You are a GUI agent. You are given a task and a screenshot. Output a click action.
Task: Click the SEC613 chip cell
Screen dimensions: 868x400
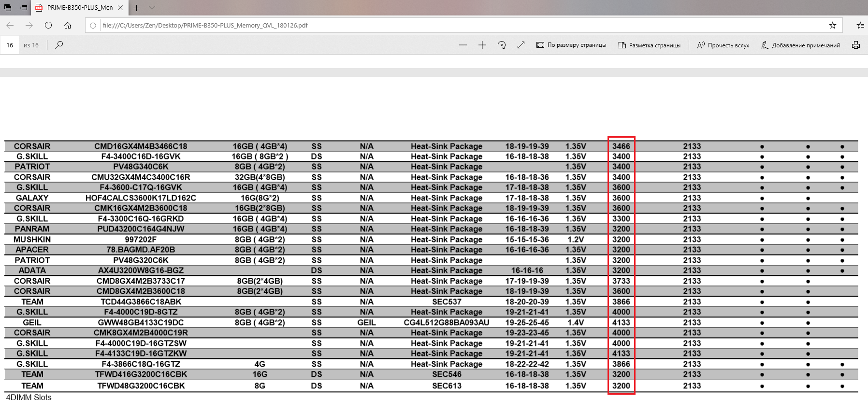[447, 386]
